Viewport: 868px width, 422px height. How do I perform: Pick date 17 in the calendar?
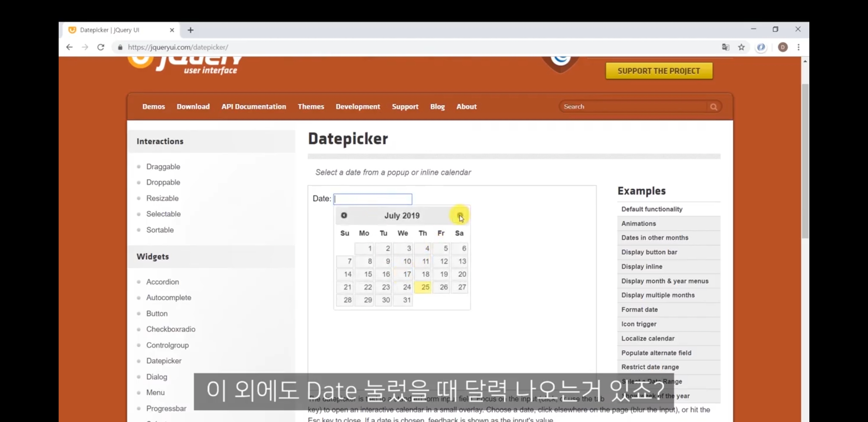pos(403,274)
